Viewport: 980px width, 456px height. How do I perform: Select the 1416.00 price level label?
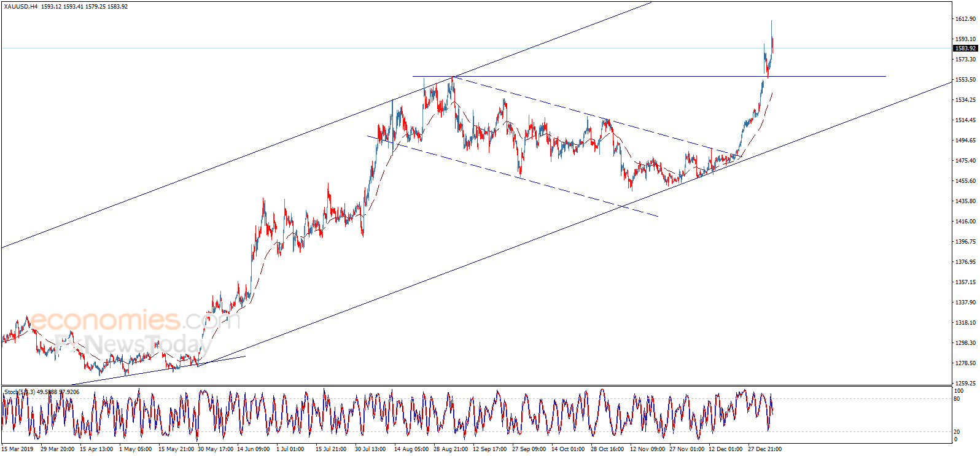966,222
